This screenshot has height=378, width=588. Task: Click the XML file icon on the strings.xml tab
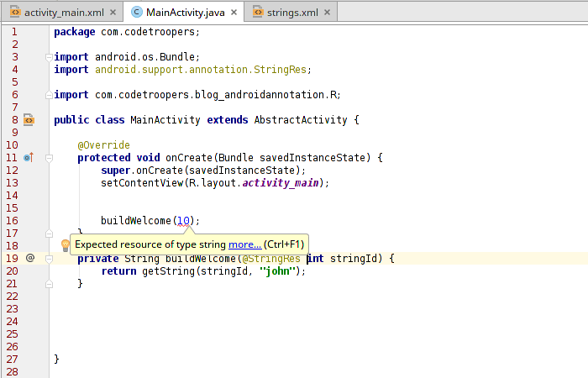(258, 13)
